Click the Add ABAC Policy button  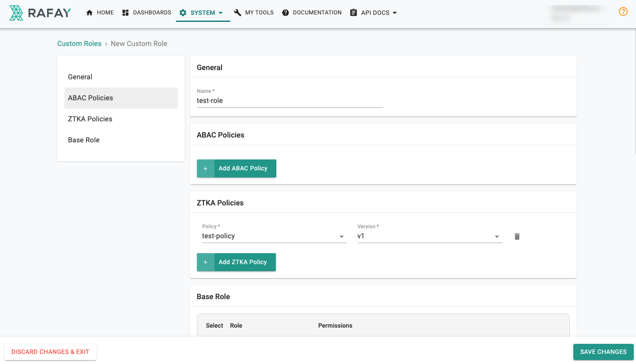(x=236, y=169)
